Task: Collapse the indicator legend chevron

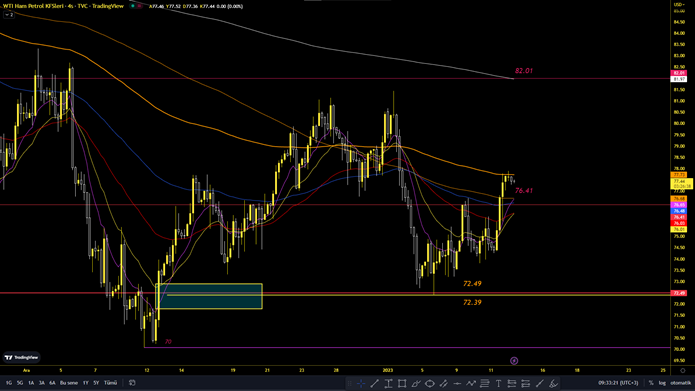Action: pyautogui.click(x=9, y=15)
